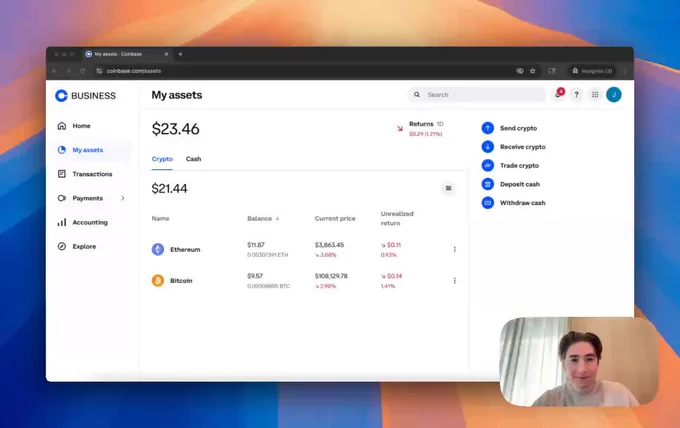Image resolution: width=680 pixels, height=428 pixels.
Task: Click the Deposit cash icon
Action: pyautogui.click(x=488, y=184)
